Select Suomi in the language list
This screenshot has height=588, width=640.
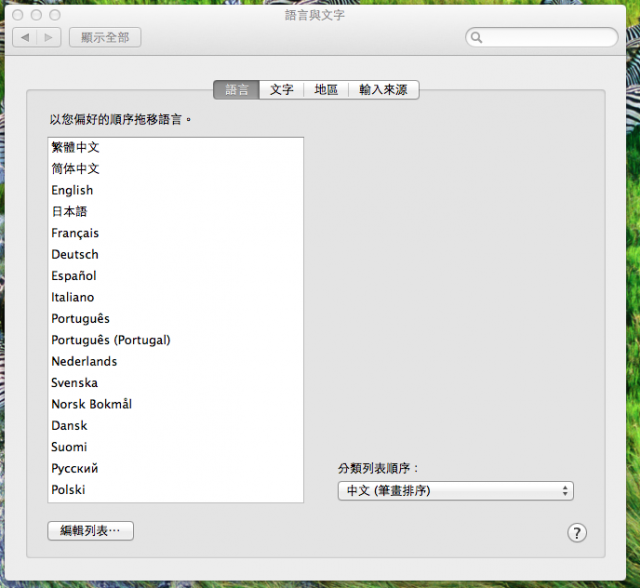point(176,447)
